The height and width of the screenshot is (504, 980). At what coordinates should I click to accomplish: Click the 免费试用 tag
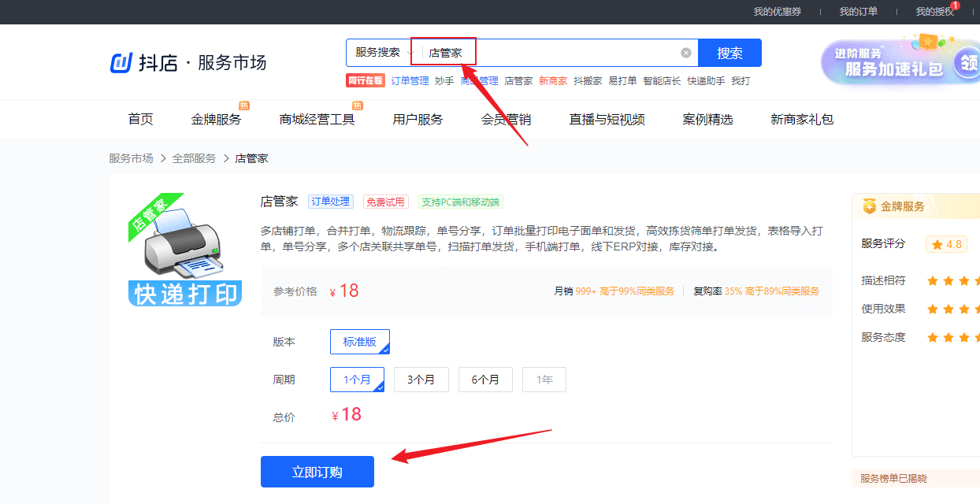(385, 202)
